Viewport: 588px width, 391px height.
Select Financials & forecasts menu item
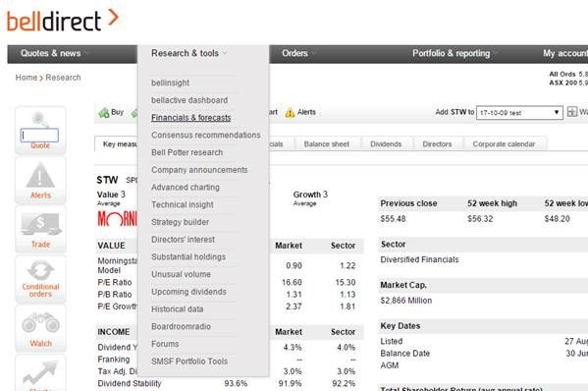click(190, 118)
